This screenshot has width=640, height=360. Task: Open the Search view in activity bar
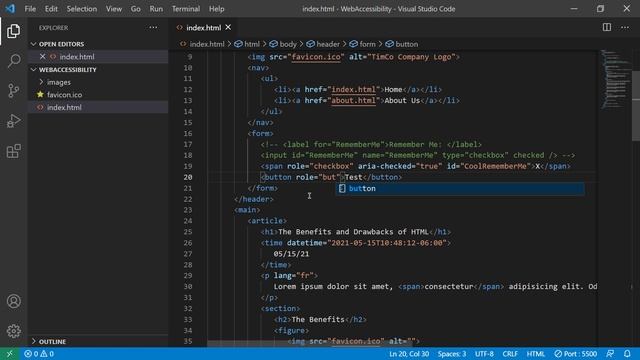coord(13,61)
